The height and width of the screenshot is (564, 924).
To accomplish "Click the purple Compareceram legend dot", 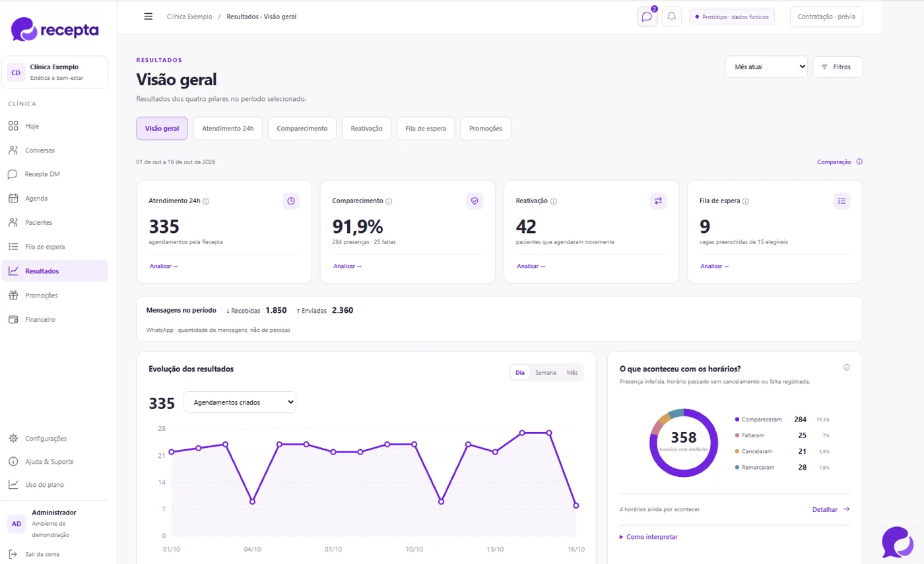I will (x=737, y=420).
